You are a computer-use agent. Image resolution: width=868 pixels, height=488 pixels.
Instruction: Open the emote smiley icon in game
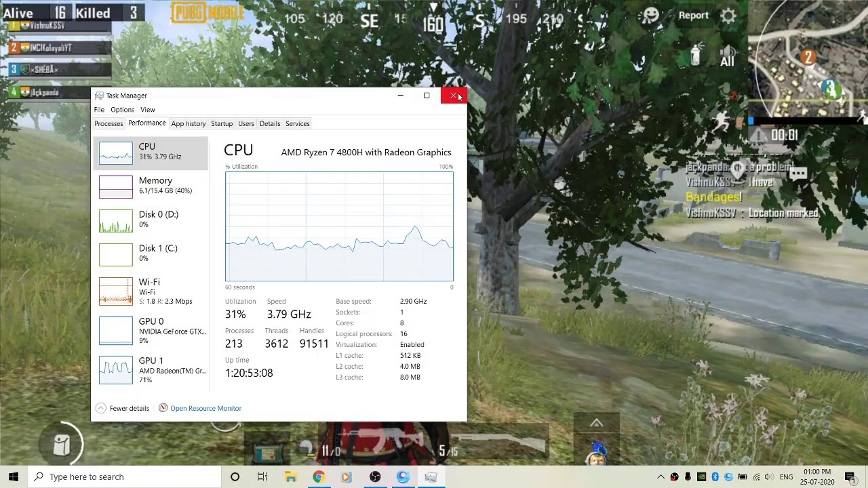tap(651, 16)
